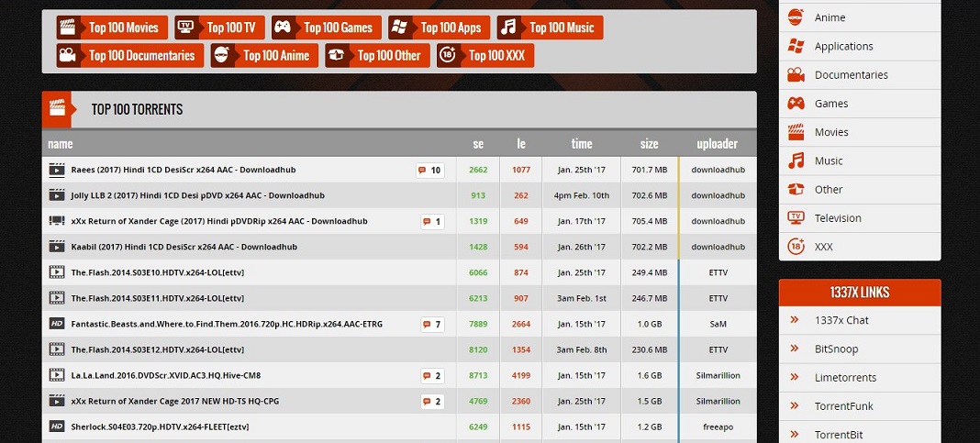
Task: Open the Other category link
Action: click(828, 189)
